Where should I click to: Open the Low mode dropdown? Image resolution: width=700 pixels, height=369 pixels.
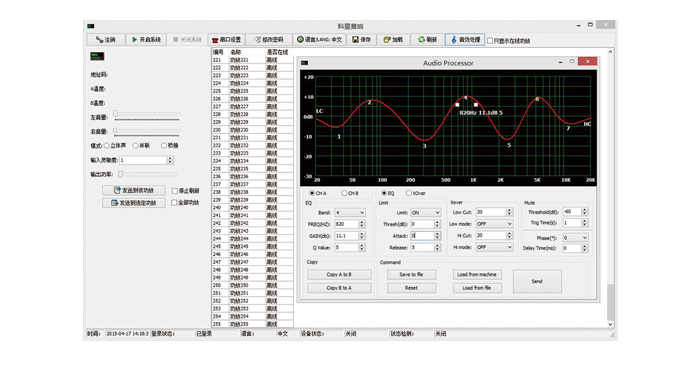pyautogui.click(x=494, y=224)
